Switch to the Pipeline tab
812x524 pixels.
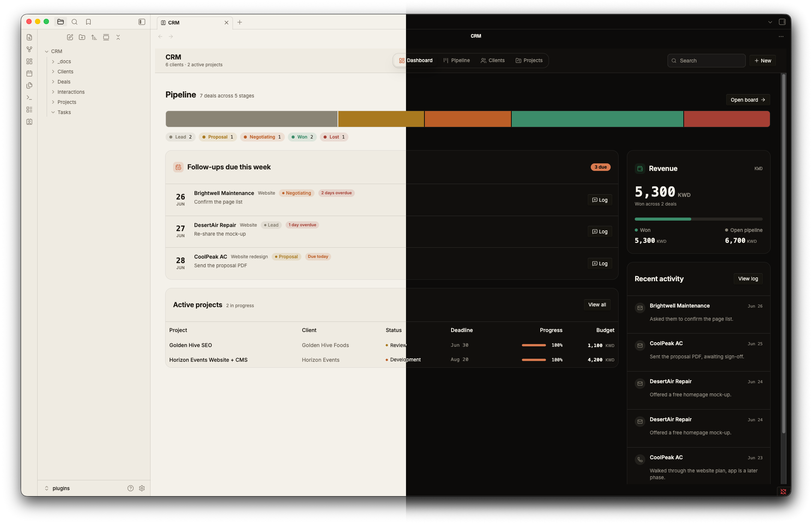457,61
